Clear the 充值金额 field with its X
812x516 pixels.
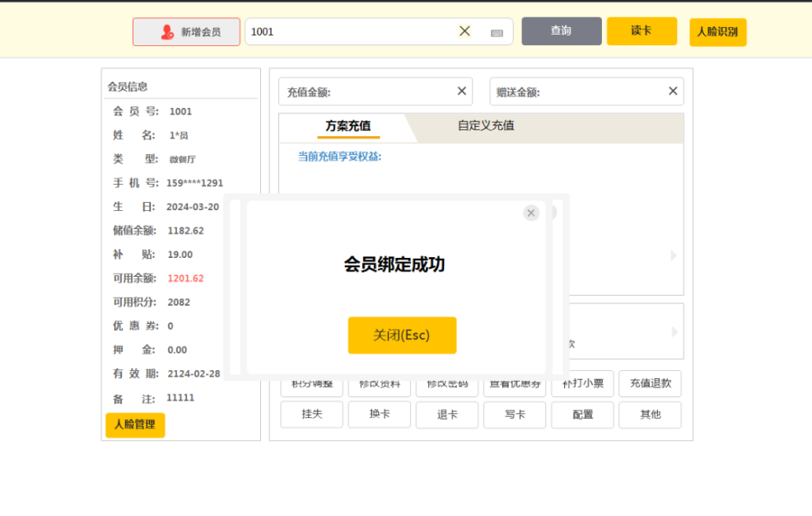(x=461, y=91)
